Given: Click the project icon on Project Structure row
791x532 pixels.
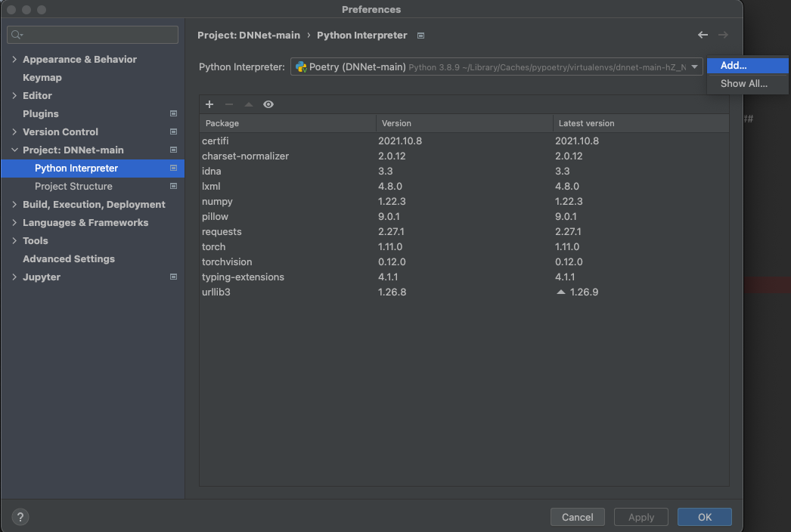Looking at the screenshot, I should [x=173, y=186].
